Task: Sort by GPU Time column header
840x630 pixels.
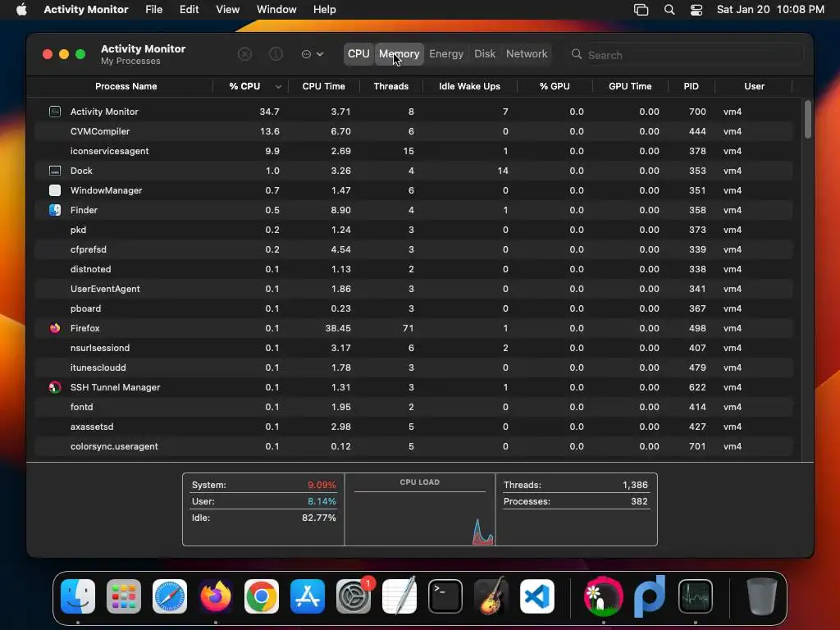Action: pyautogui.click(x=630, y=86)
